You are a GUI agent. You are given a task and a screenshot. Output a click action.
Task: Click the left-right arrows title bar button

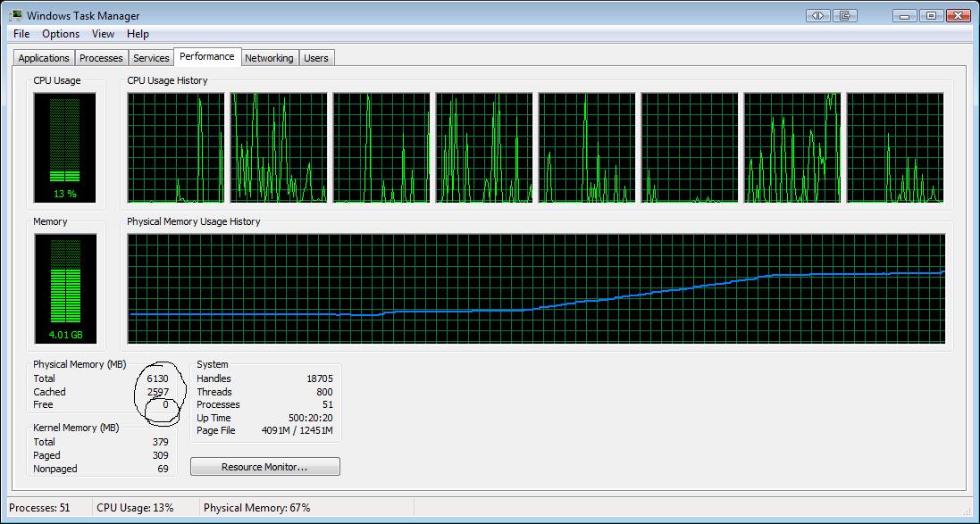(818, 15)
